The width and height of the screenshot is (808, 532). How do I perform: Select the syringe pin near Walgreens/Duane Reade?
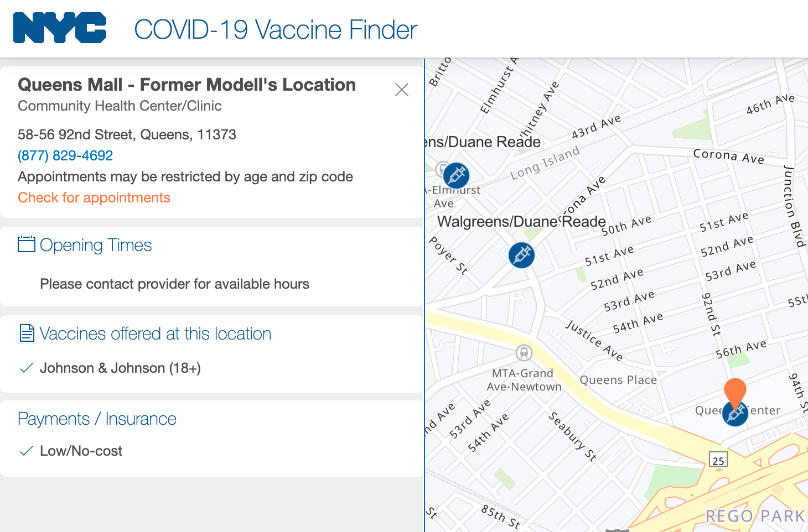coord(521,255)
